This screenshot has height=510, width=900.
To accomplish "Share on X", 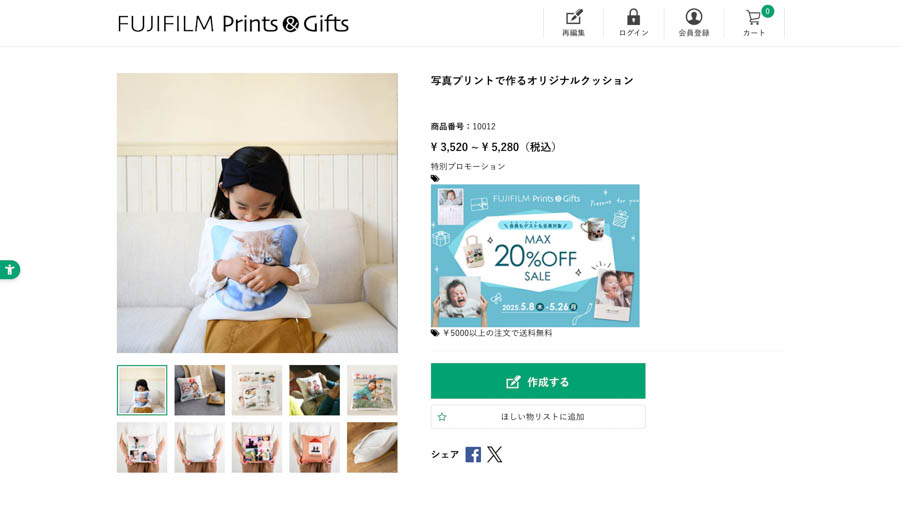I will tap(495, 454).
